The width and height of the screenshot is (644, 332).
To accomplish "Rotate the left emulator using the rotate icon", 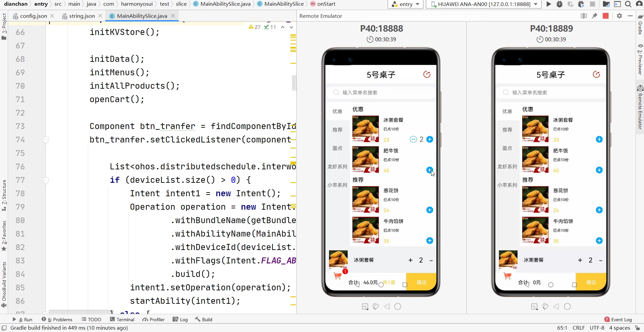I will click(x=428, y=74).
